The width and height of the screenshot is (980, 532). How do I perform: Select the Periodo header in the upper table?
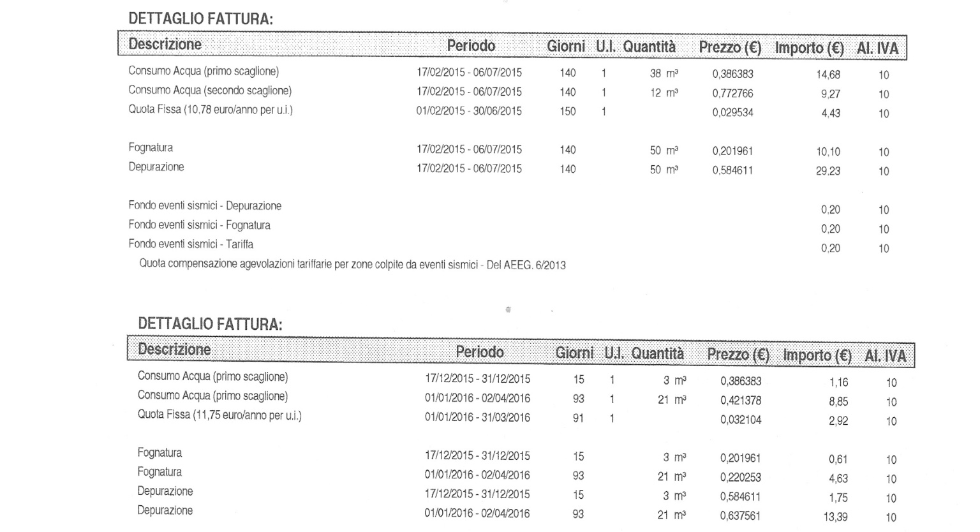click(471, 46)
